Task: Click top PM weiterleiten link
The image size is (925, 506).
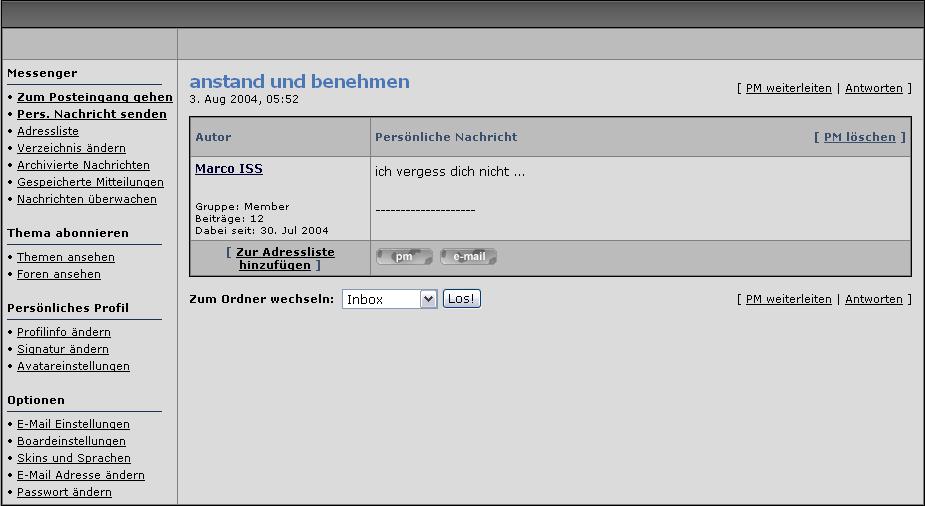Action: point(788,88)
